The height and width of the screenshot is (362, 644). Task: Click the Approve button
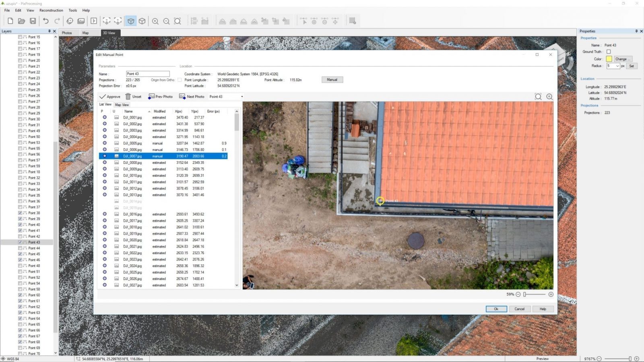(109, 97)
